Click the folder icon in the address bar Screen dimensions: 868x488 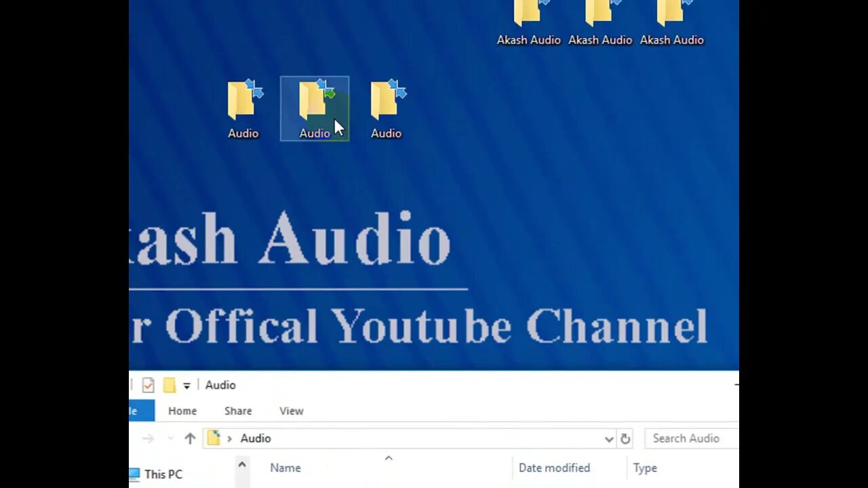(x=214, y=438)
